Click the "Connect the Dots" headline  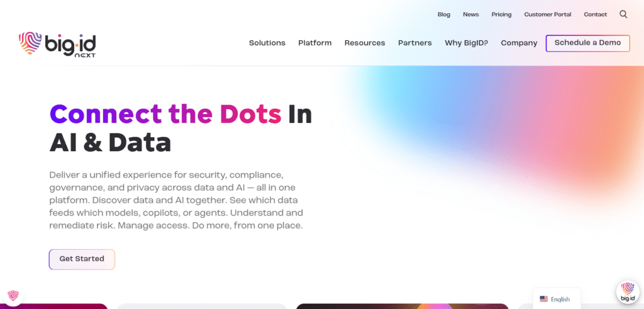point(165,114)
